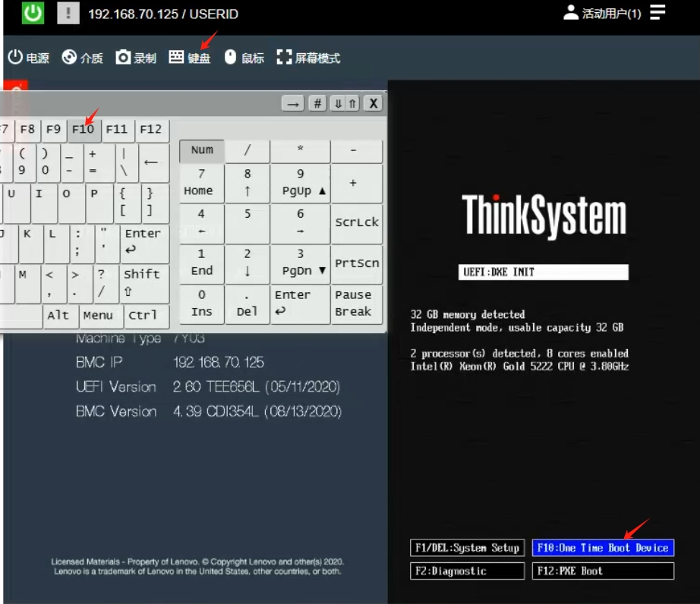Screen dimensions: 700x604
Task: Tap the numpad 1 End key
Action: pyautogui.click(x=202, y=264)
